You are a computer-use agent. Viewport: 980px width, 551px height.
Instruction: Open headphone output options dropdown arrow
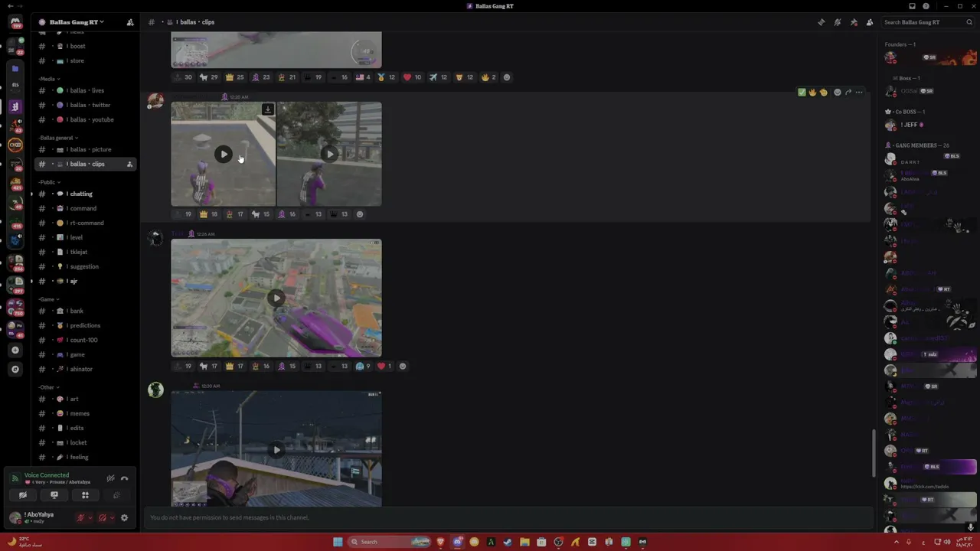pos(112,518)
